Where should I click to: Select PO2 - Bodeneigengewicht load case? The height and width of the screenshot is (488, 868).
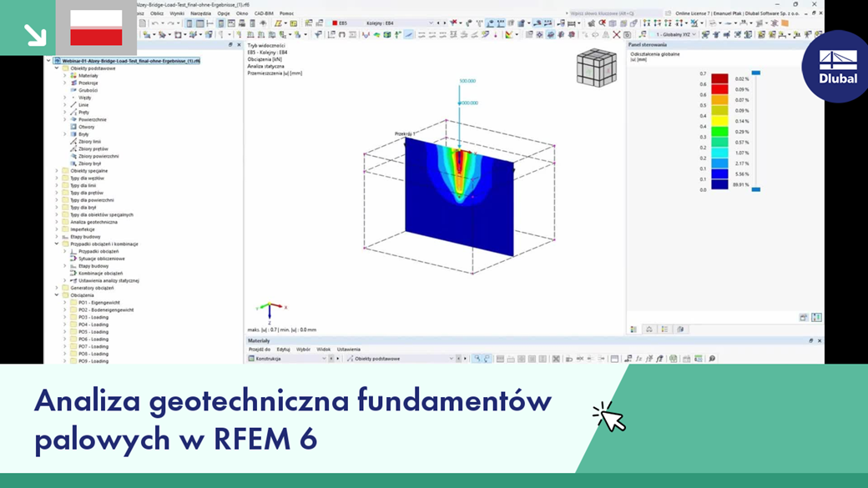[x=104, y=310]
